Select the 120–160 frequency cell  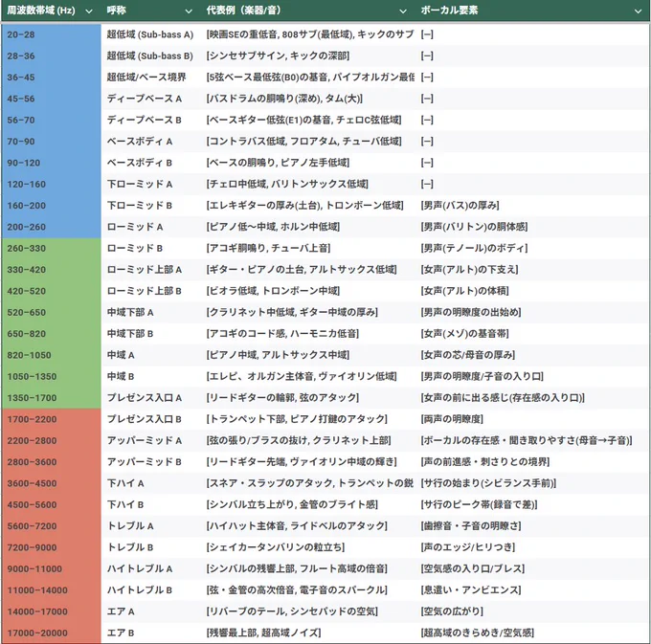click(52, 185)
